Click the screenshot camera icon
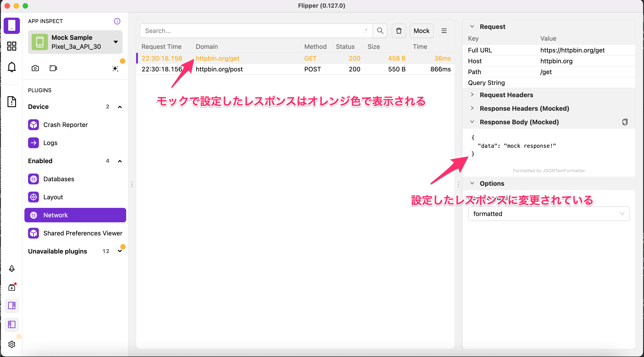The height and width of the screenshot is (357, 644). coord(35,68)
